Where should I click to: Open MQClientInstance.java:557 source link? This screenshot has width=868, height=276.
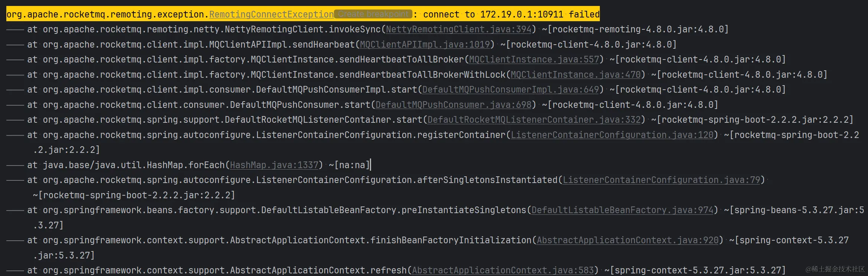(534, 59)
